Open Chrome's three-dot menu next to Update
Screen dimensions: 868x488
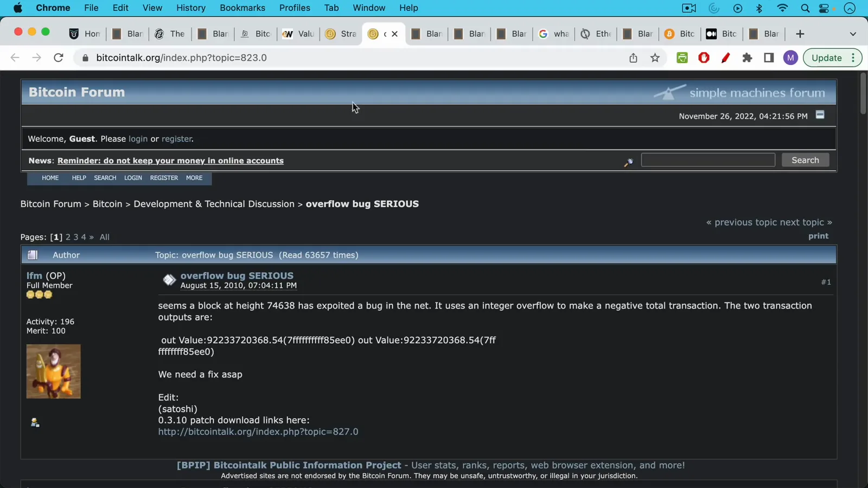pos(853,57)
